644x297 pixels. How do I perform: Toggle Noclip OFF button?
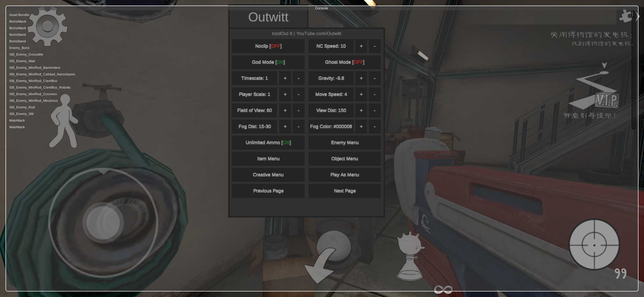(x=268, y=46)
